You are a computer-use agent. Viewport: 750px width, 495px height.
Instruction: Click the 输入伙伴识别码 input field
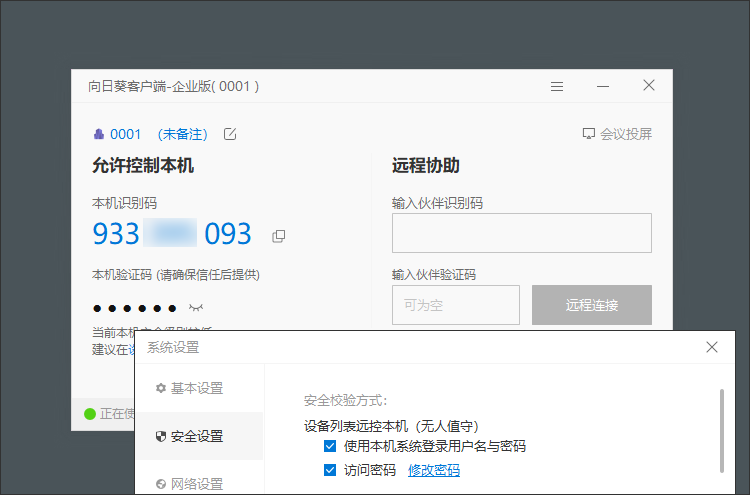click(x=522, y=233)
